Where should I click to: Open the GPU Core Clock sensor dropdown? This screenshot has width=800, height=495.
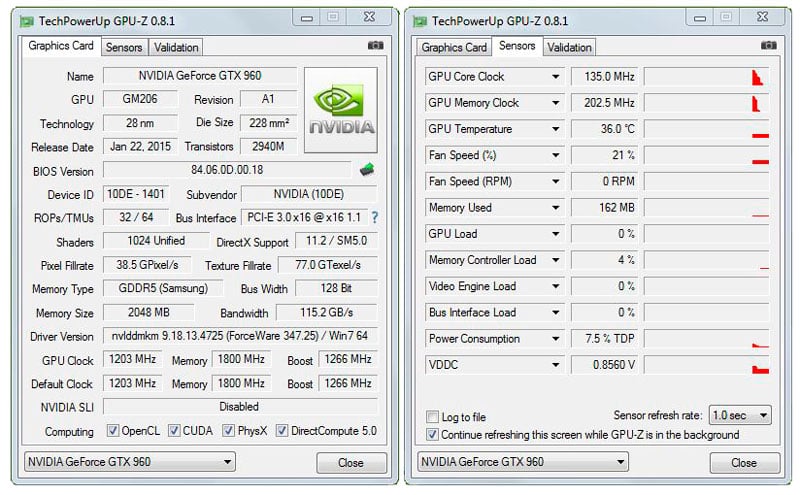click(x=556, y=77)
